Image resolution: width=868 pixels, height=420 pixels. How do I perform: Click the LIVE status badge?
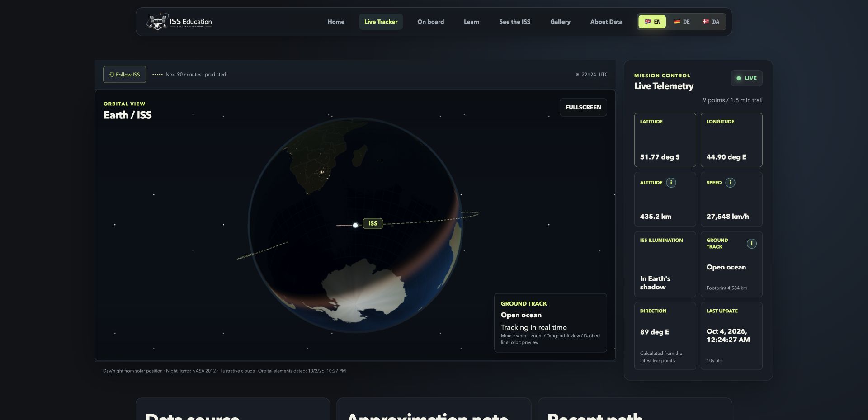coord(746,78)
